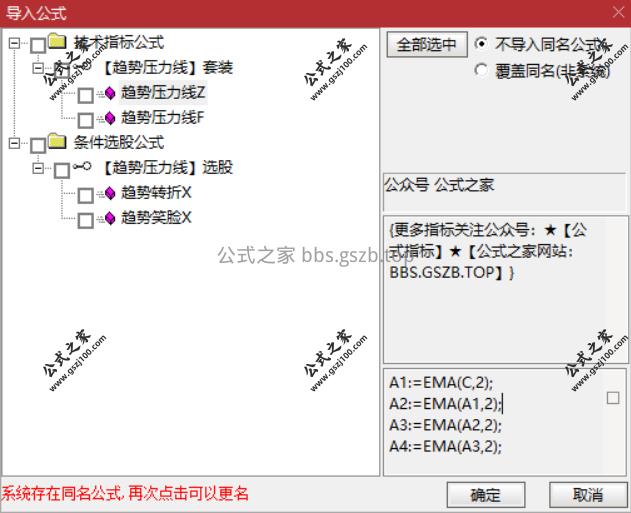This screenshot has width=631, height=513.
Task: Confirm import with the 确定 button
Action: (x=486, y=494)
